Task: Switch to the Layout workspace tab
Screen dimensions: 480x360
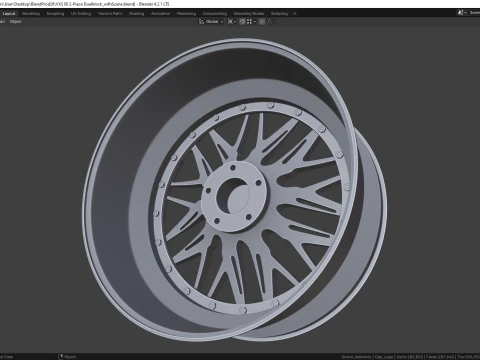Action: point(9,14)
